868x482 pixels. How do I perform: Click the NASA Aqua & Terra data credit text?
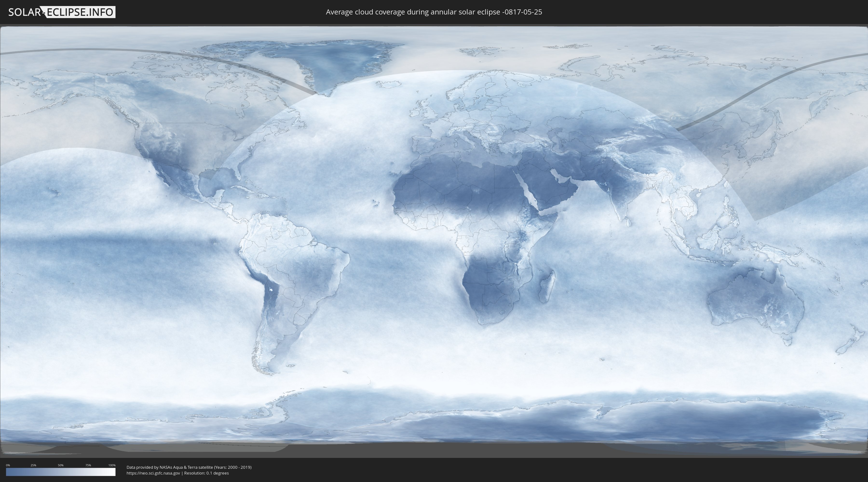click(189, 467)
